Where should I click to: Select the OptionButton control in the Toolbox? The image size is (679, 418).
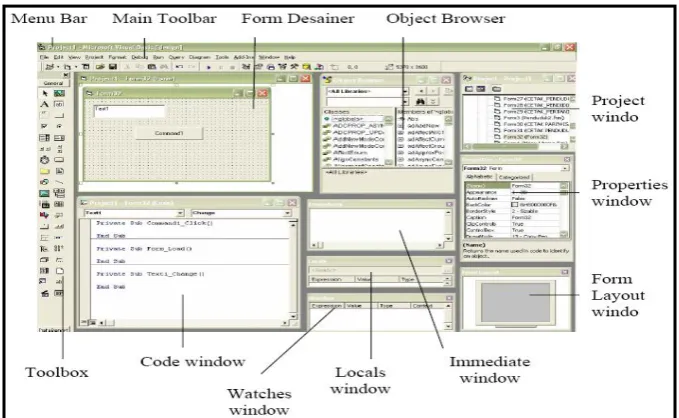[x=59, y=126]
